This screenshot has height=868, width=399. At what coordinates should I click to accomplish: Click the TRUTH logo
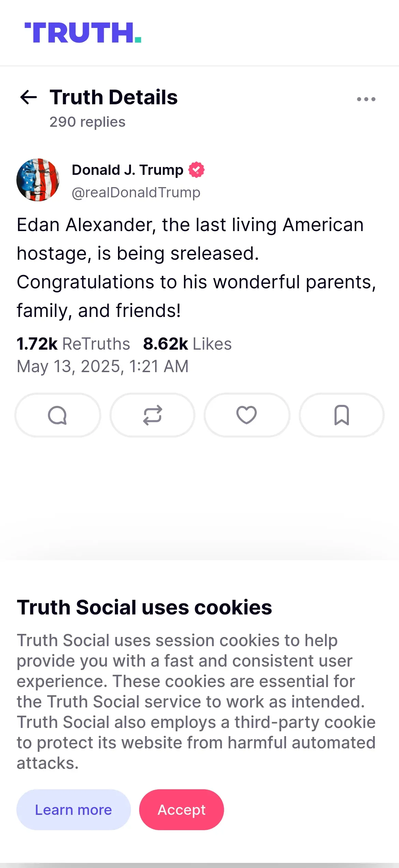pos(83,33)
